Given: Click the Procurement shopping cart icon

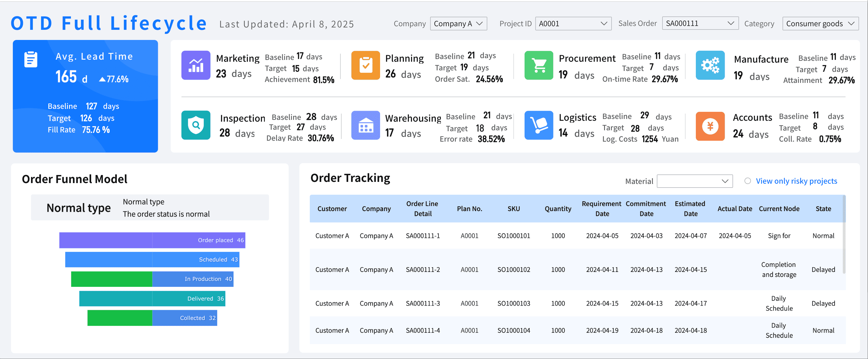Looking at the screenshot, I should click(539, 66).
